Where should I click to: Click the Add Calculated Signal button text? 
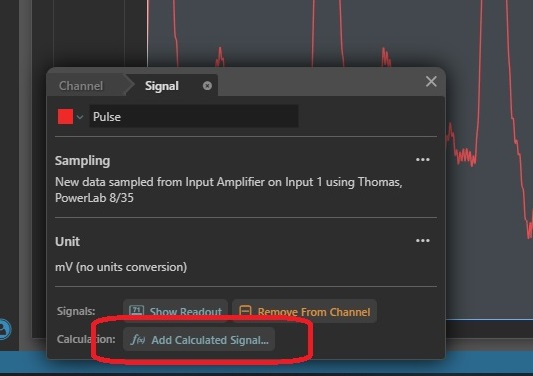[210, 340]
